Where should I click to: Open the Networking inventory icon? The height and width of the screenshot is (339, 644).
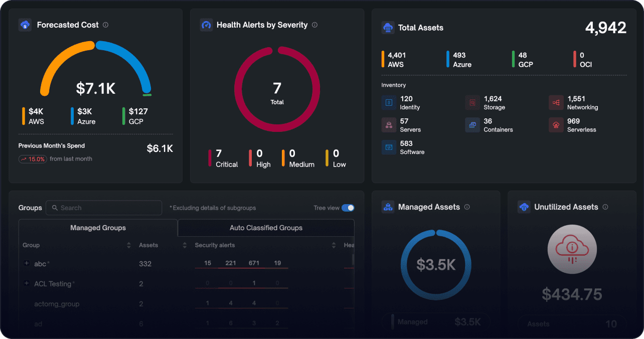click(x=556, y=103)
